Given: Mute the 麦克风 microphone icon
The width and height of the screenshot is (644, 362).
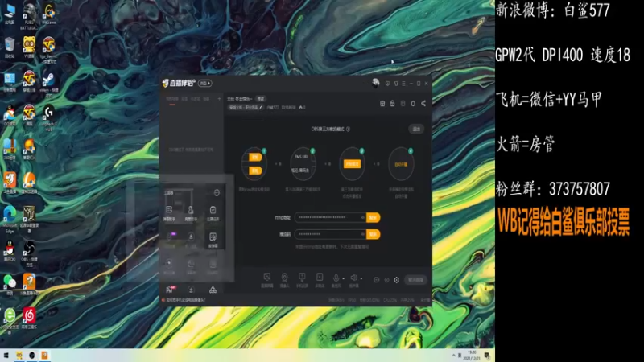Looking at the screenshot, I should (x=336, y=278).
